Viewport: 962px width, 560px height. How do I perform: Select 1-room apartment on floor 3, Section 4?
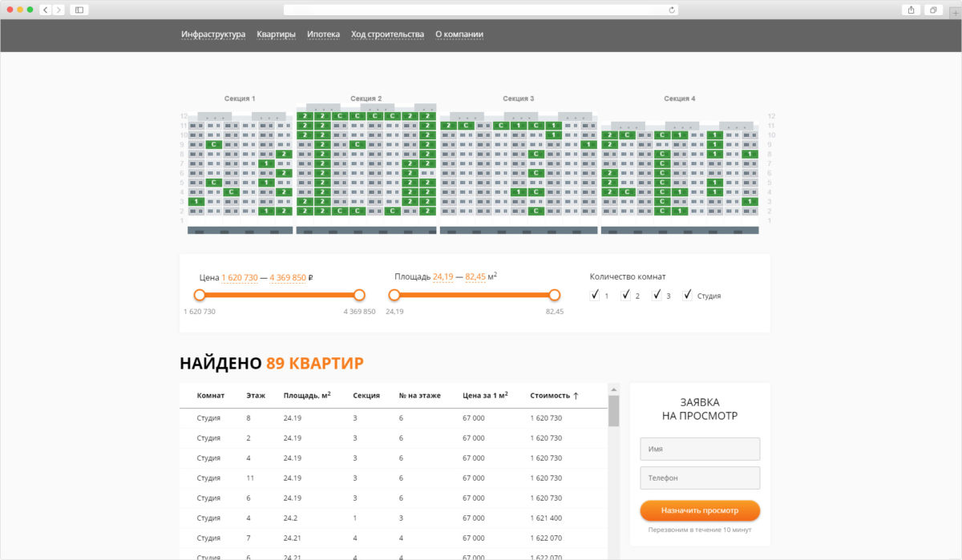750,202
